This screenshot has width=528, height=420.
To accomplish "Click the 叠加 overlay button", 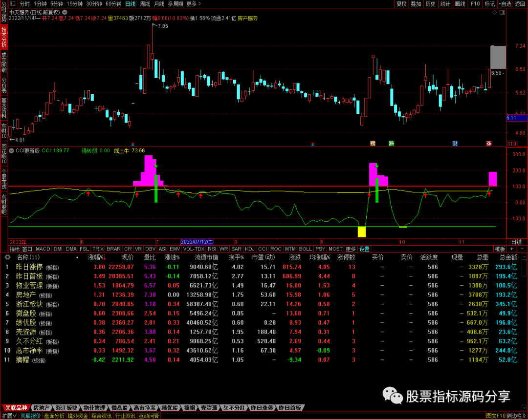I will (416, 4).
